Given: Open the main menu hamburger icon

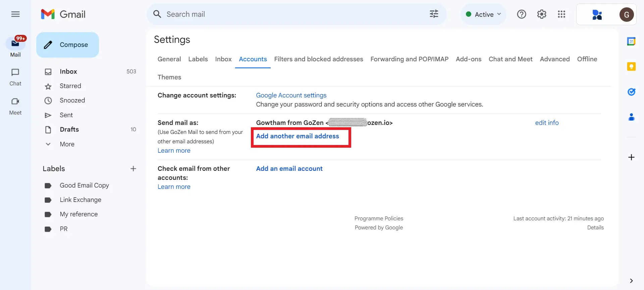Looking at the screenshot, I should 15,14.
